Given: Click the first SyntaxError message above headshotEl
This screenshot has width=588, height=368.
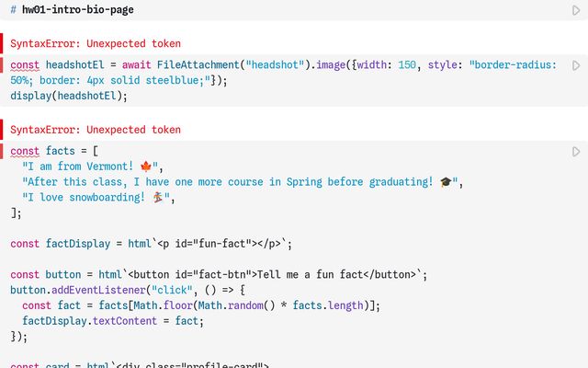Looking at the screenshot, I should [x=96, y=43].
